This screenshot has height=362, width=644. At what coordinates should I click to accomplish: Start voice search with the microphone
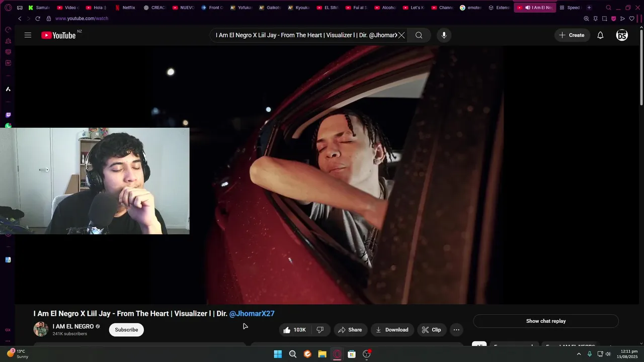[444, 35]
